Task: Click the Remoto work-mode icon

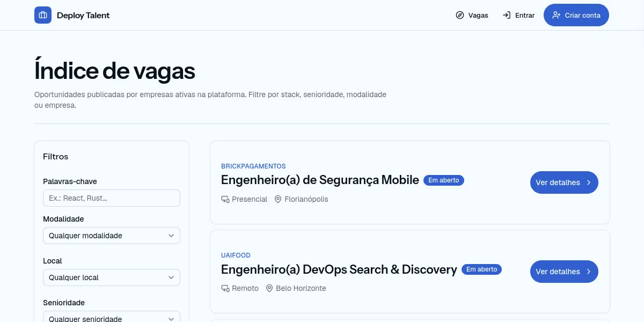Action: click(x=225, y=288)
